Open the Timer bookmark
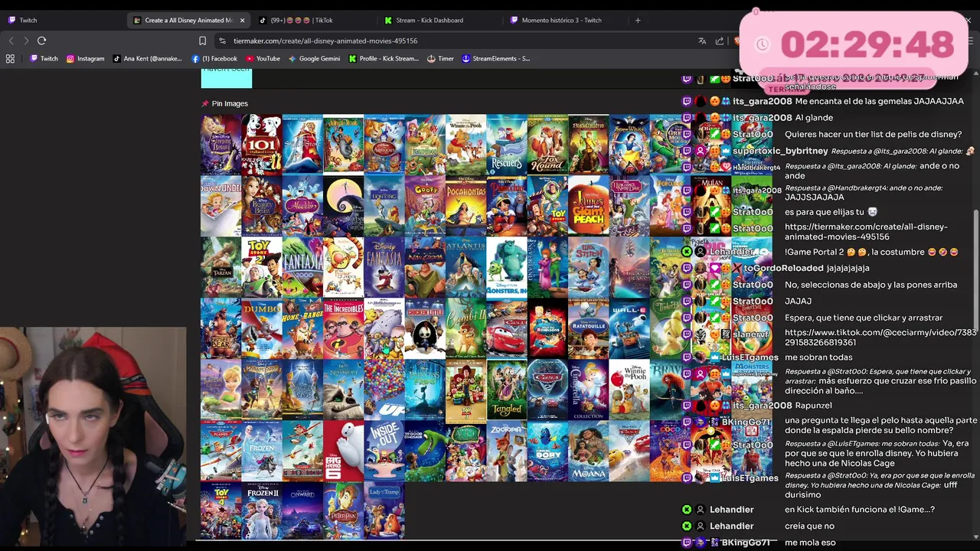This screenshot has width=980, height=551. pos(440,58)
